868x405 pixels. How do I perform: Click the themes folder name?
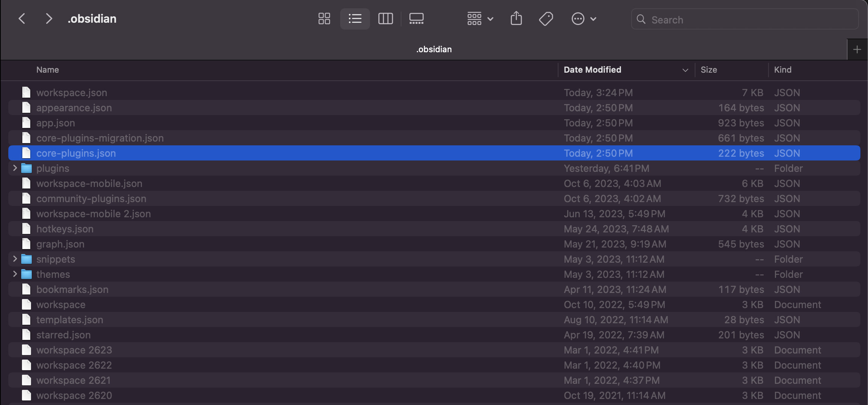(x=53, y=274)
